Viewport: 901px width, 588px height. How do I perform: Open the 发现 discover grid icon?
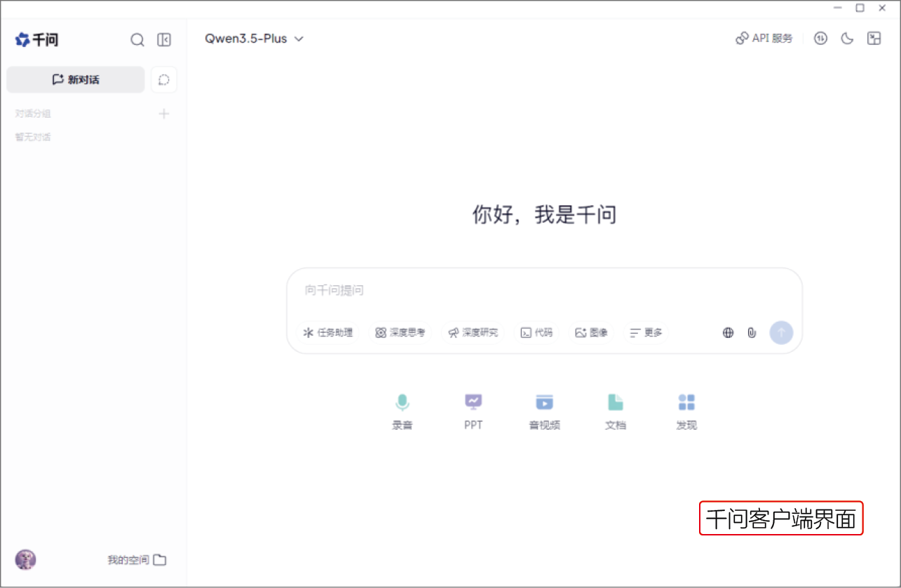pos(686,402)
